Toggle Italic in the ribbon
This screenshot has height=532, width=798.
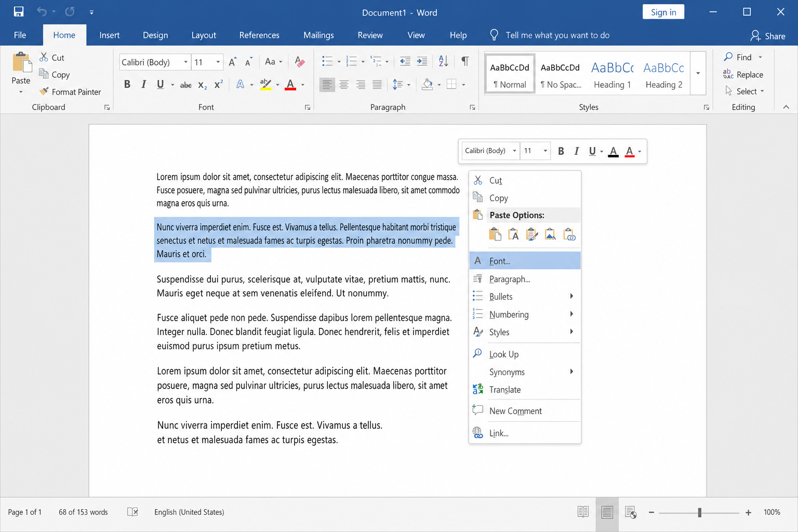click(x=144, y=84)
